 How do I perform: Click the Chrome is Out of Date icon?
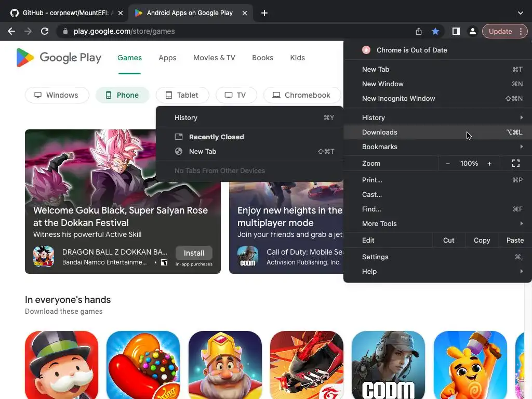tap(366, 50)
